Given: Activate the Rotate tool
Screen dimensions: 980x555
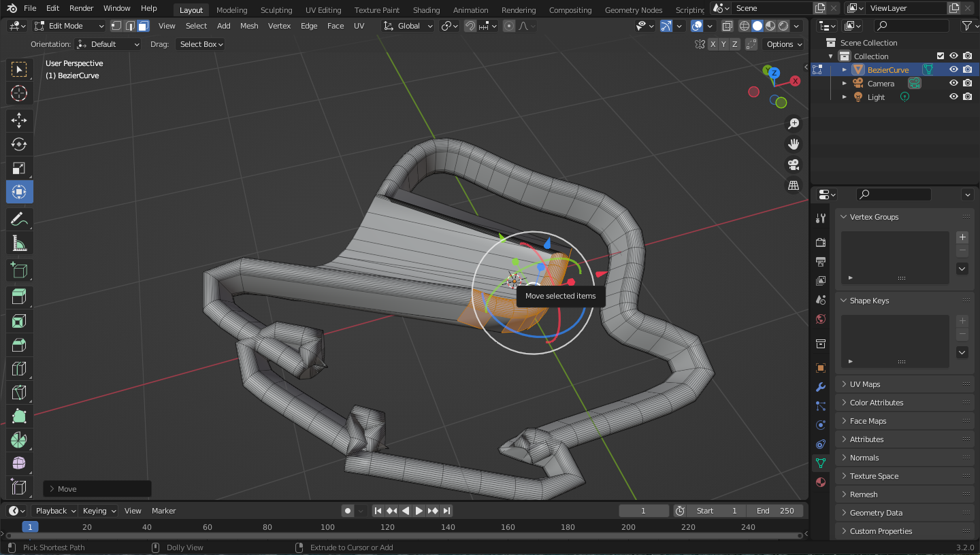Looking at the screenshot, I should [x=19, y=144].
